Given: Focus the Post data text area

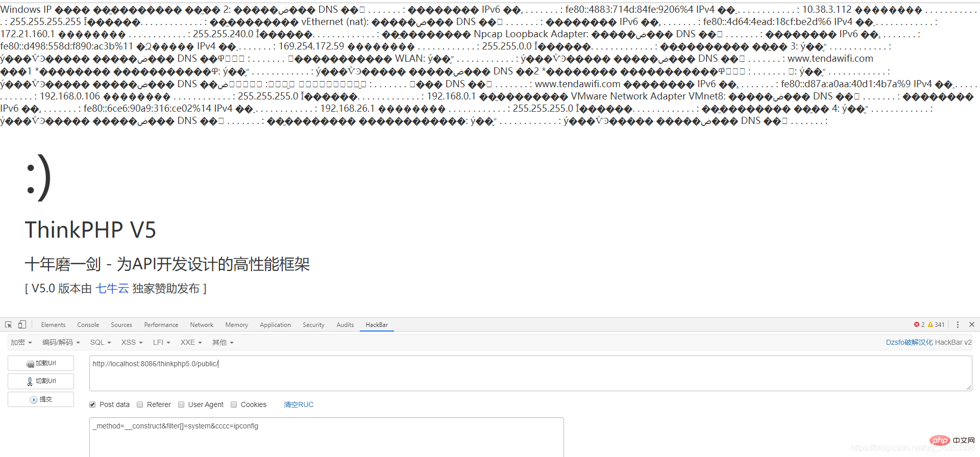Looking at the screenshot, I should (x=327, y=437).
